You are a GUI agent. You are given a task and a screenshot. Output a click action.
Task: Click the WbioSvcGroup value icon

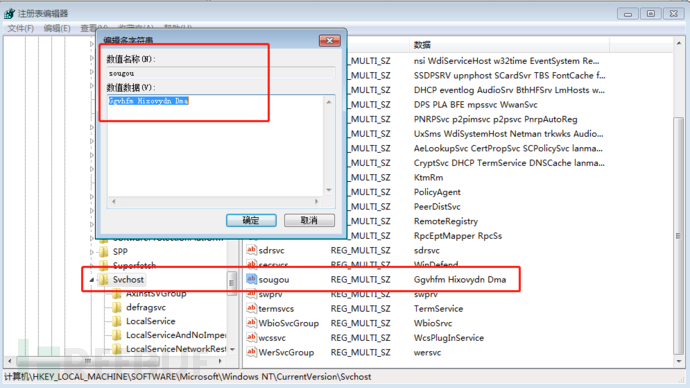pyautogui.click(x=251, y=322)
